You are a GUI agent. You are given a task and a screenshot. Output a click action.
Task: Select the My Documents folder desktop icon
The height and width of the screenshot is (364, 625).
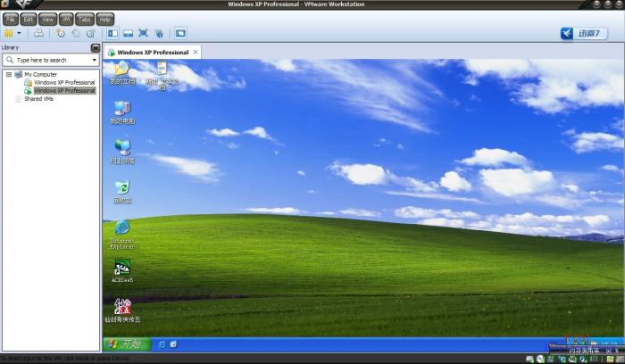pos(122,73)
